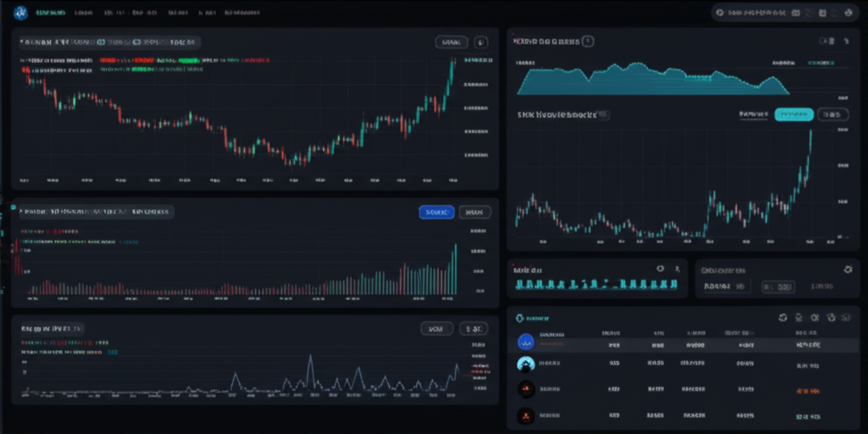Click the fourth icon in the table panel toolbar
The height and width of the screenshot is (434, 868).
831,318
